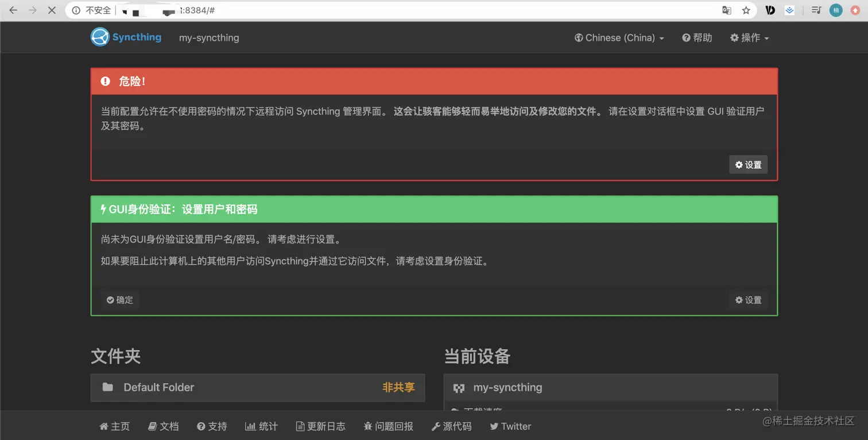Open the Twitter footer link
Viewport: 868px width, 440px height.
[510, 426]
